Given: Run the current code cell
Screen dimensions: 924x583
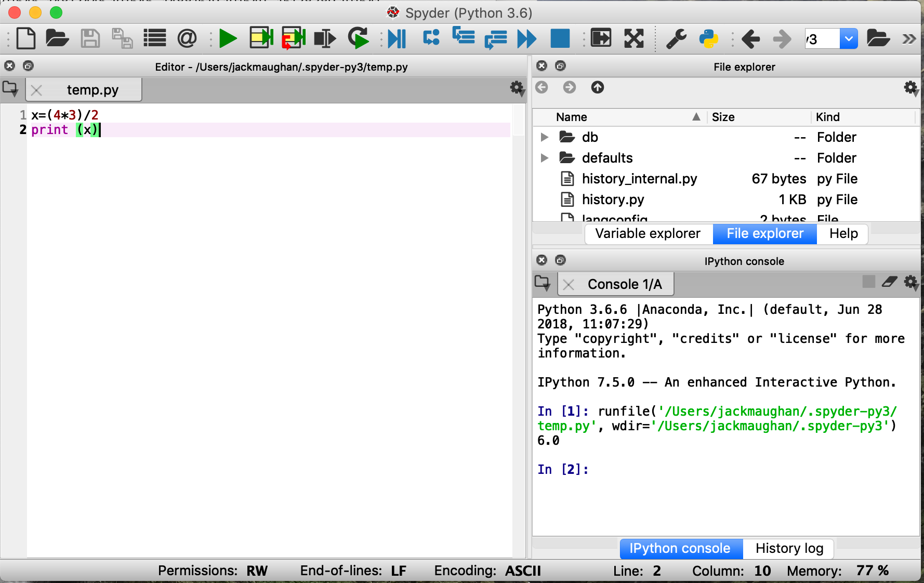Looking at the screenshot, I should click(261, 38).
